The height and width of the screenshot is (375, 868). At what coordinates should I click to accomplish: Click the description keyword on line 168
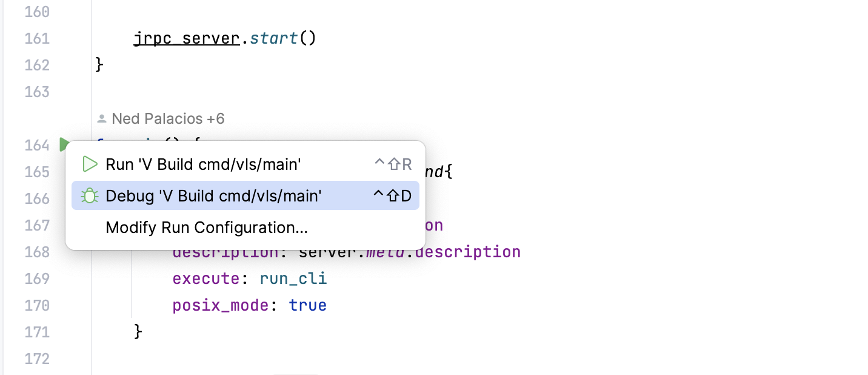click(206, 251)
